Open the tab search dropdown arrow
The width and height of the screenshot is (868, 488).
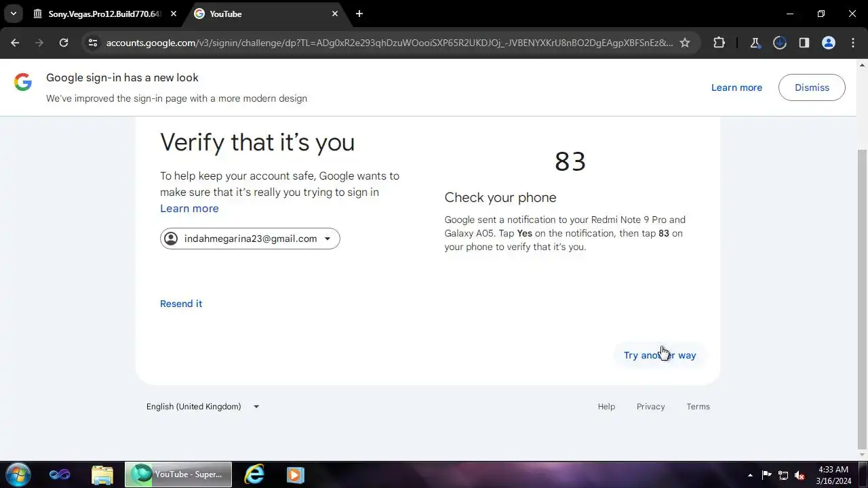[13, 14]
